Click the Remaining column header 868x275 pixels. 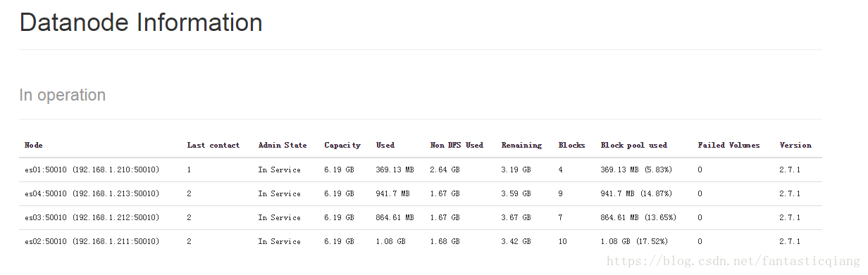[521, 146]
